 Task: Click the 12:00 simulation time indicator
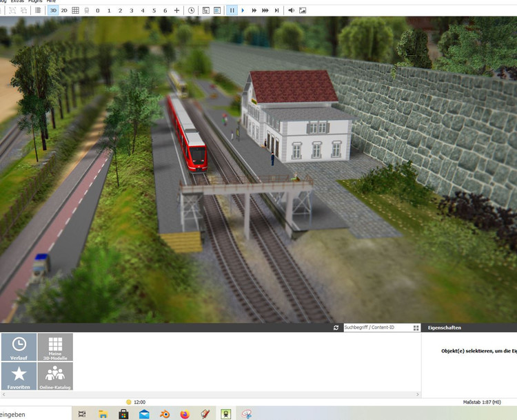136,402
